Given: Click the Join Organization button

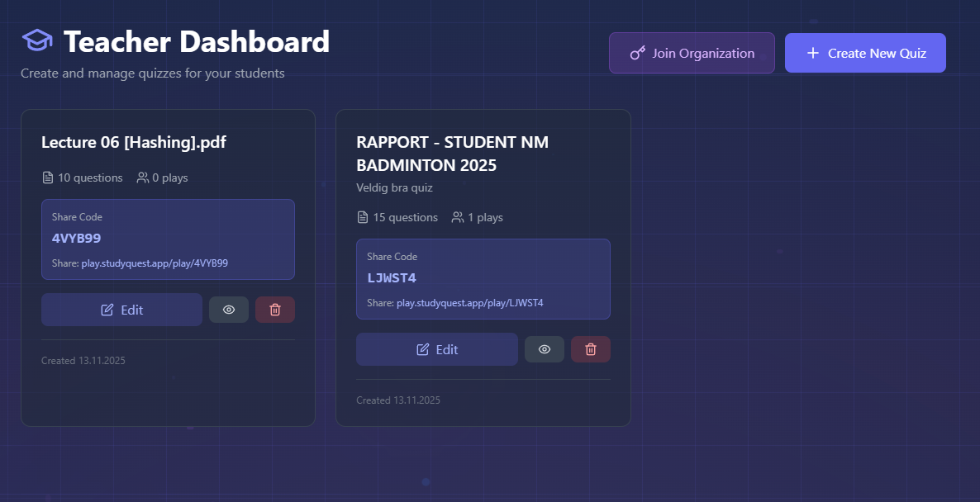Looking at the screenshot, I should tap(691, 52).
